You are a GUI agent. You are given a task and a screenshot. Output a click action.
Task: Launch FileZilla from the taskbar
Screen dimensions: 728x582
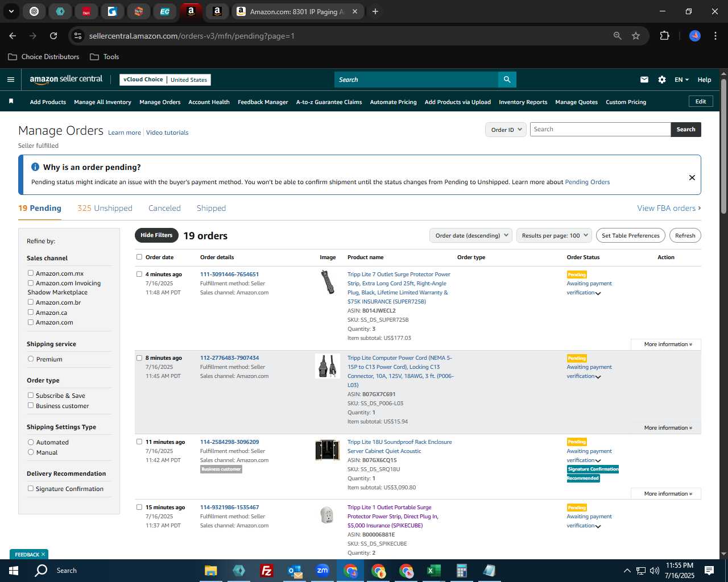[x=266, y=571]
